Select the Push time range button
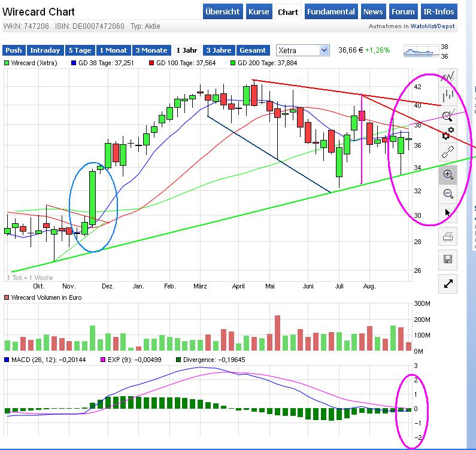 14,50
